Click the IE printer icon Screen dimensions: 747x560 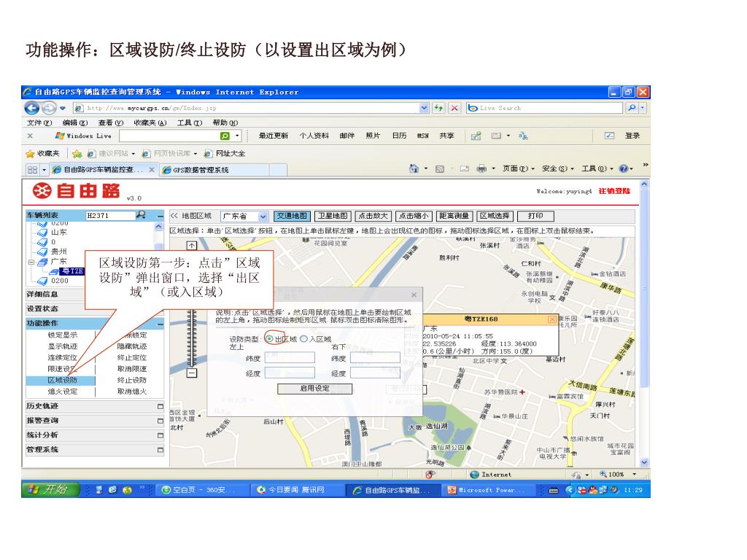[x=481, y=168]
